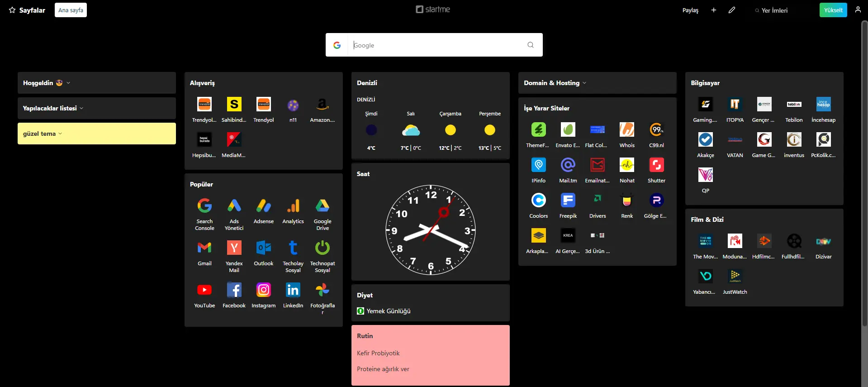Open the Shutter bookmark icon

coord(656,165)
